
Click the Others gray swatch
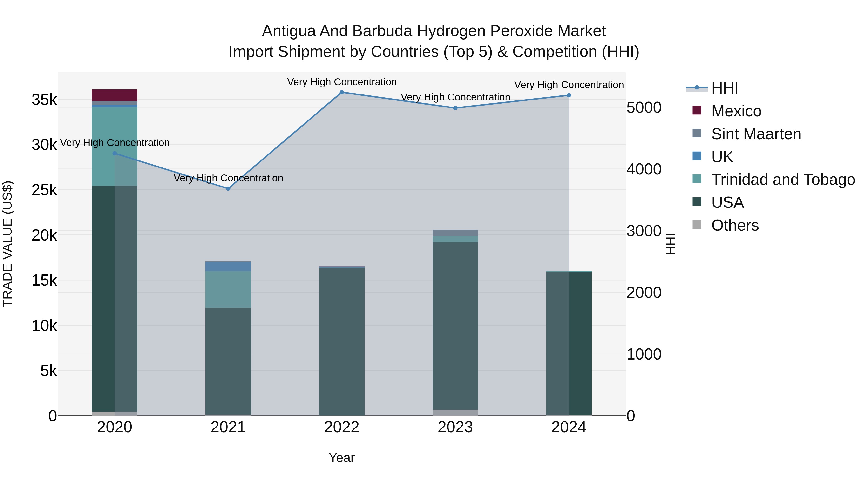(697, 224)
